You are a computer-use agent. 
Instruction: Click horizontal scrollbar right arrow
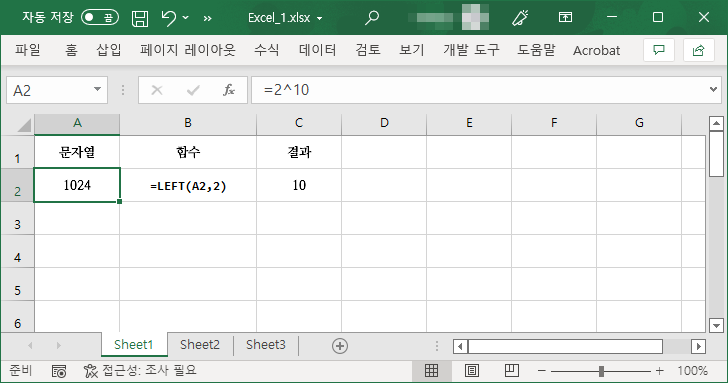(x=698, y=346)
